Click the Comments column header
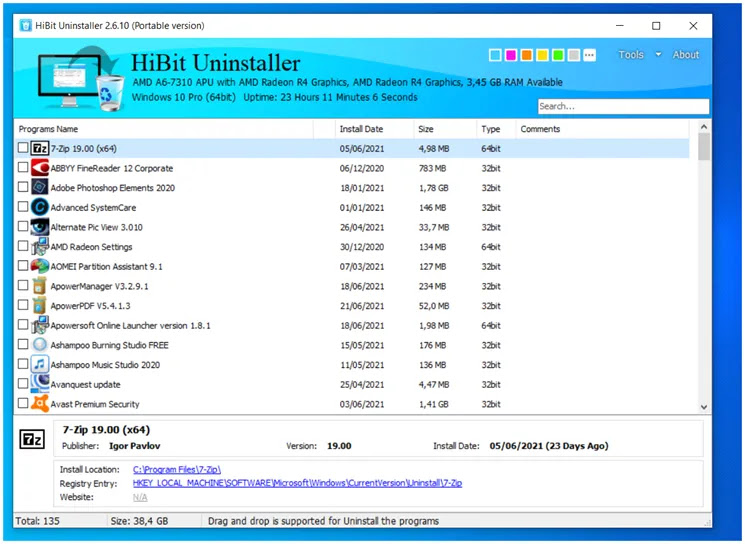Viewport: 745px width, 544px height. click(602, 129)
